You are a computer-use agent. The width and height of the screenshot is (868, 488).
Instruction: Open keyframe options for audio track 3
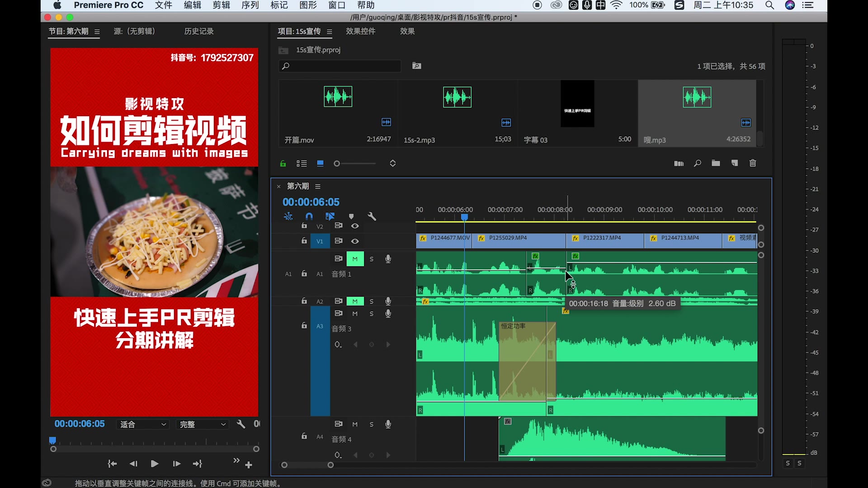pyautogui.click(x=338, y=345)
